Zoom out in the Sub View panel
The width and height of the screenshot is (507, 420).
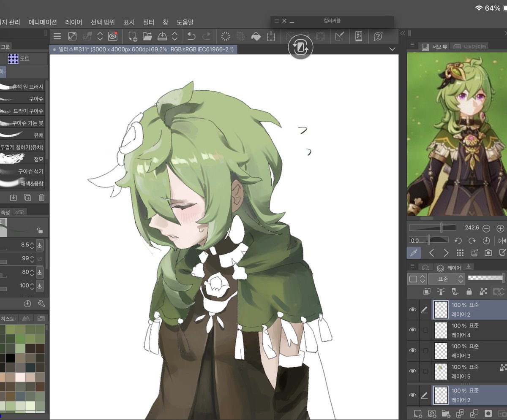tap(486, 228)
